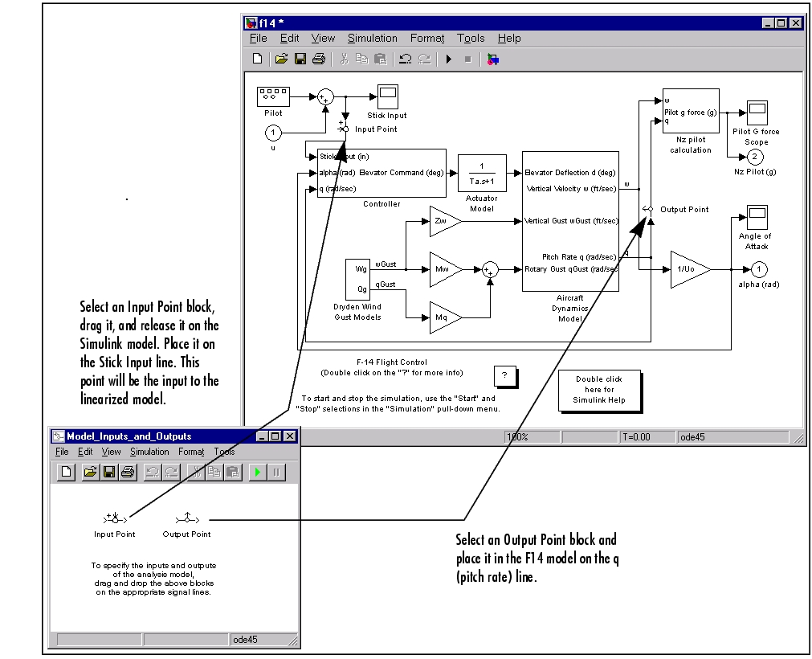Select the Pilot signal generator block
Screen dimensions: 812x659
pyautogui.click(x=273, y=96)
